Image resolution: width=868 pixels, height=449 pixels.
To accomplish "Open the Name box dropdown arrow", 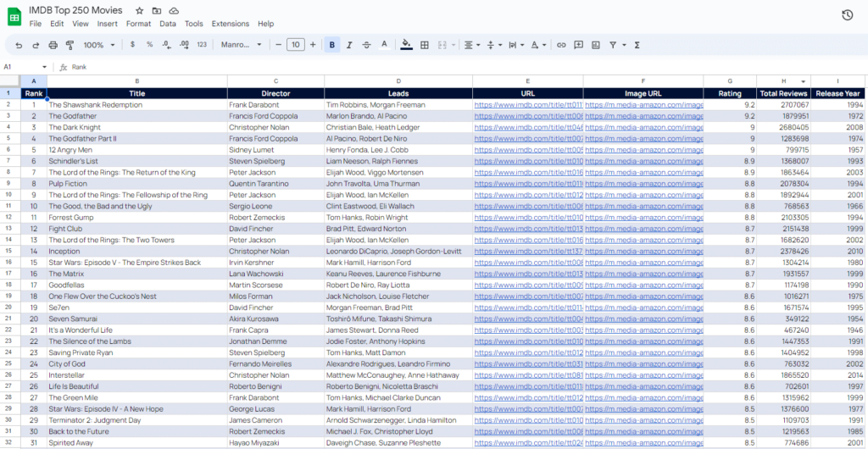I will [x=44, y=67].
